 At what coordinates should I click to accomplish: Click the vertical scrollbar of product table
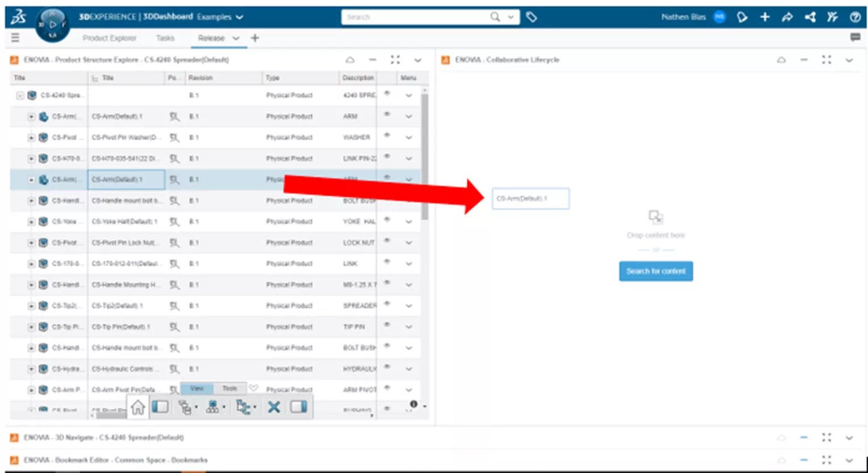[x=425, y=156]
